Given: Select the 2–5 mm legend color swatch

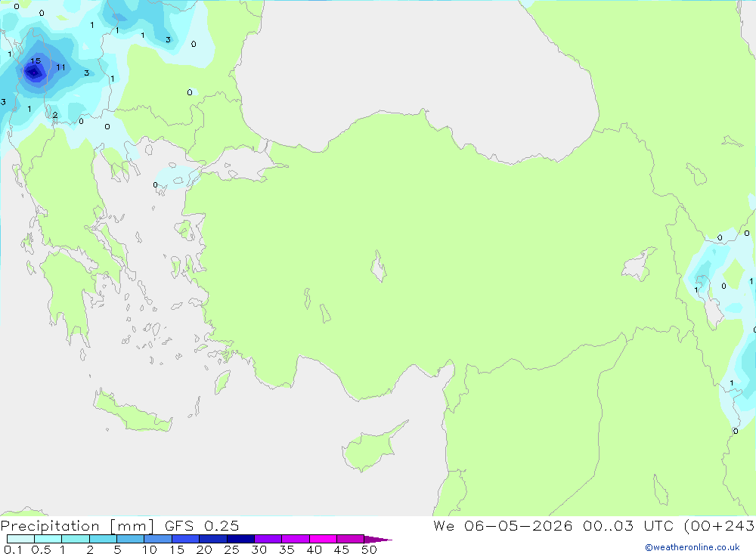Looking at the screenshot, I should [x=103, y=539].
